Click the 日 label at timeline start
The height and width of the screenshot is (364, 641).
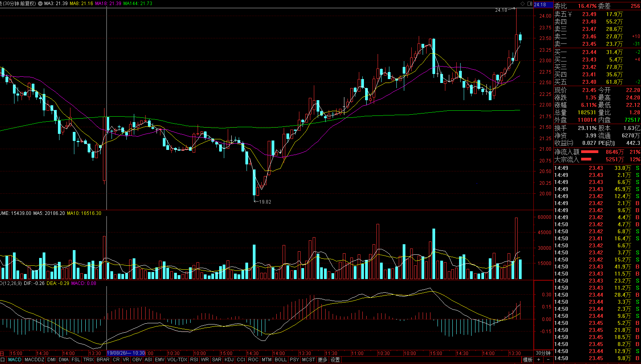point(2,353)
